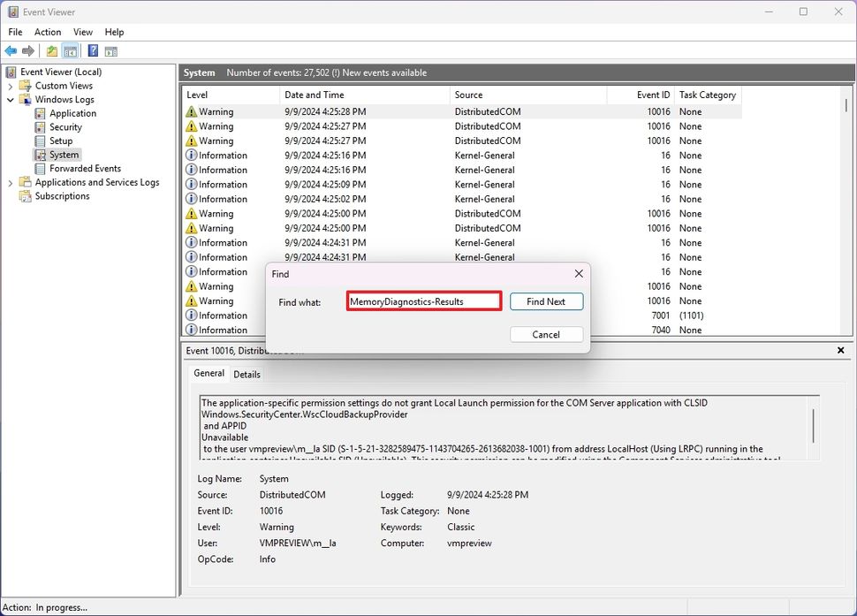This screenshot has height=616, width=857.
Task: Click inside the Find what text field
Action: click(423, 301)
